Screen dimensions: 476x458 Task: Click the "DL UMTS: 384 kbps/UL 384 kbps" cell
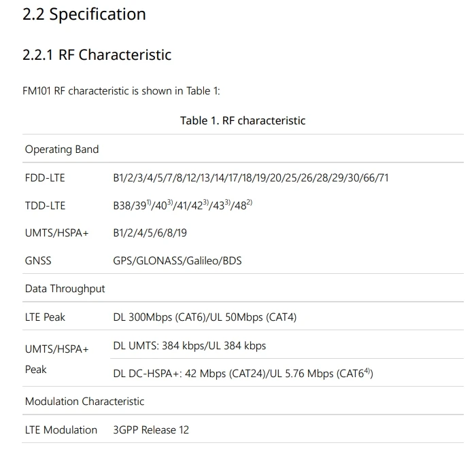click(x=190, y=346)
